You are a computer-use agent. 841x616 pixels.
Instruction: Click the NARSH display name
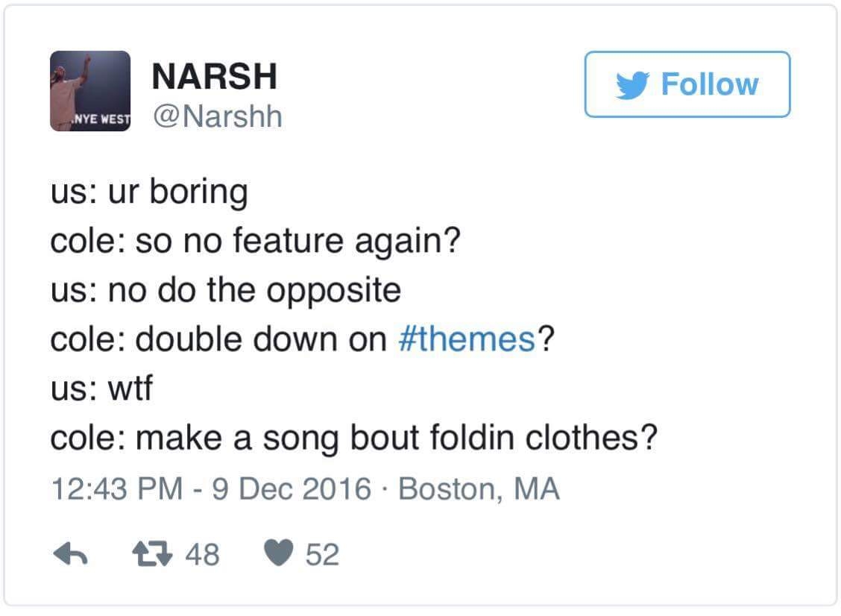coord(215,76)
